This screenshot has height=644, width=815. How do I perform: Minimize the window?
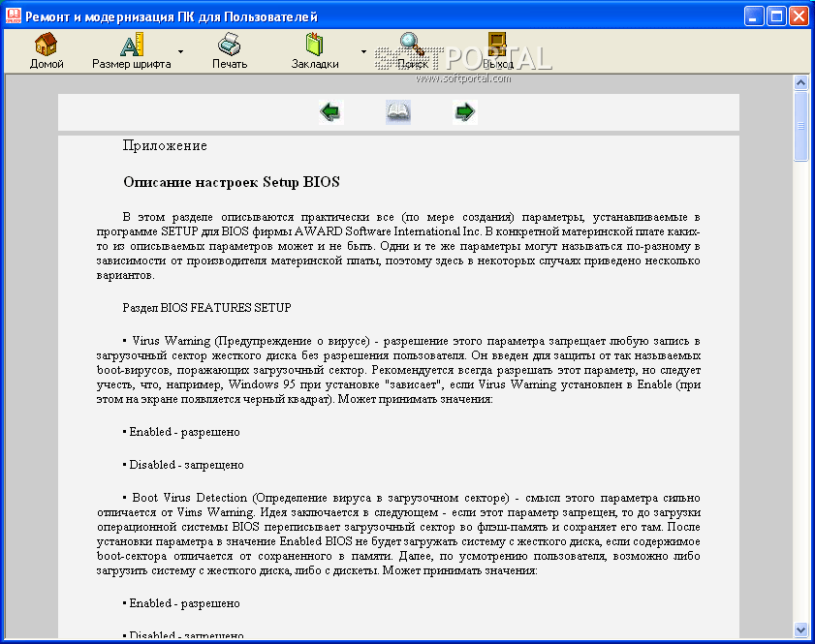pos(753,16)
